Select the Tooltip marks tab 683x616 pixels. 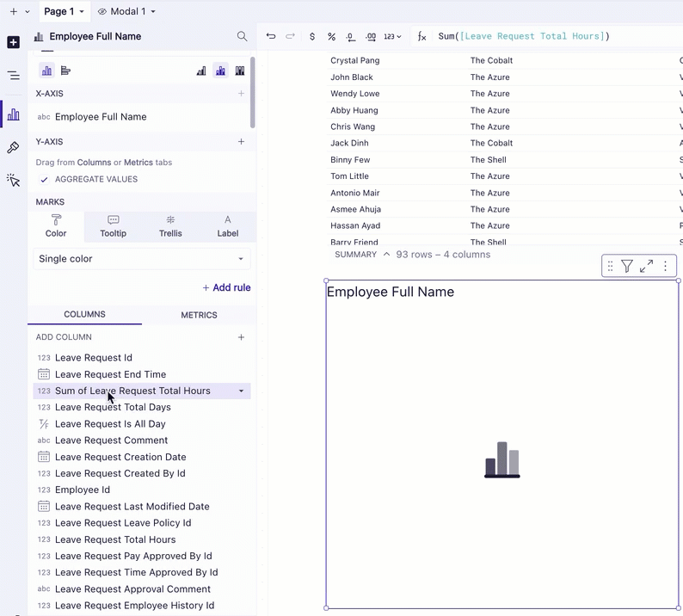[114, 226]
